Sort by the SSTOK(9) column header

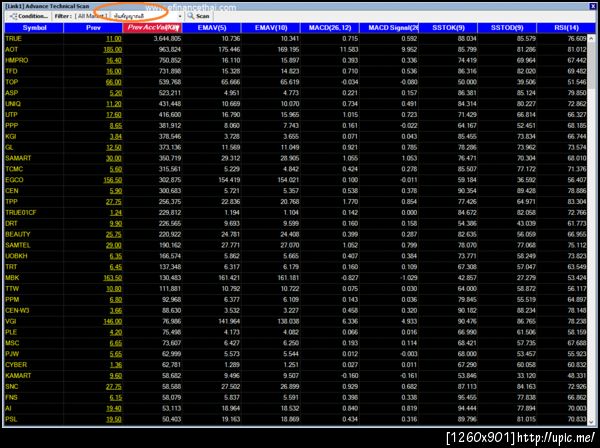click(448, 28)
